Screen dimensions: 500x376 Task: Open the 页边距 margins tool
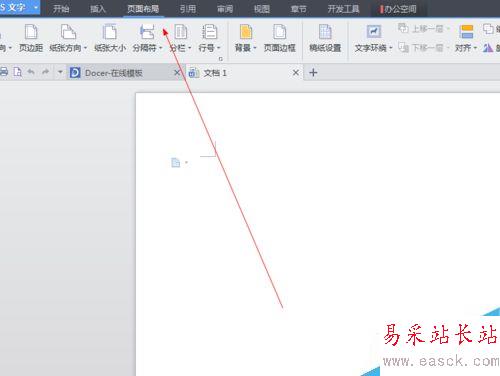tap(31, 39)
